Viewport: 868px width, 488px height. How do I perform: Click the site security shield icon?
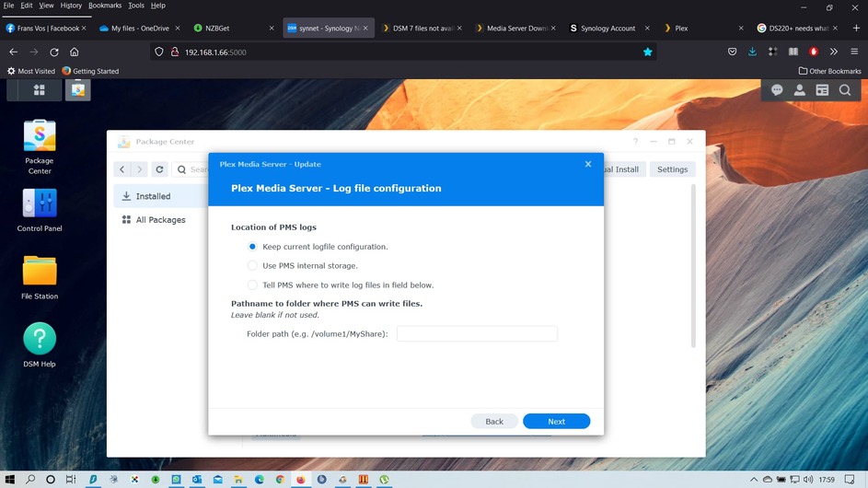pyautogui.click(x=159, y=52)
